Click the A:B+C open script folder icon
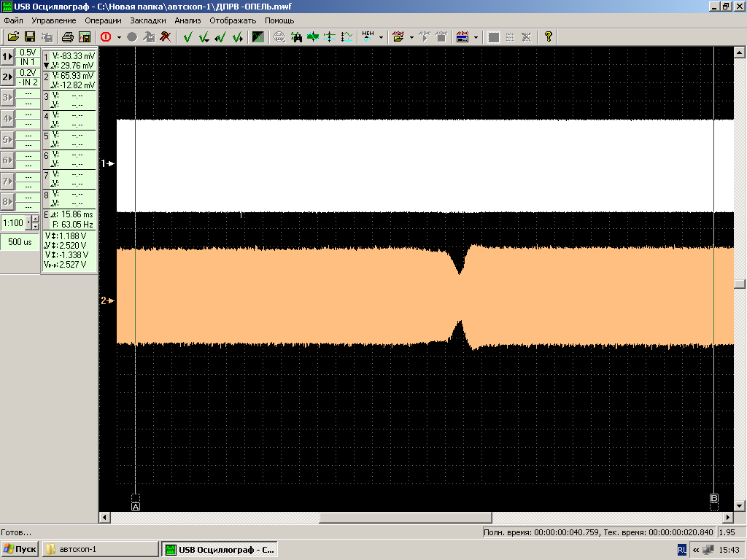Image resolution: width=747 pixels, height=560 pixels. pyautogui.click(x=398, y=37)
